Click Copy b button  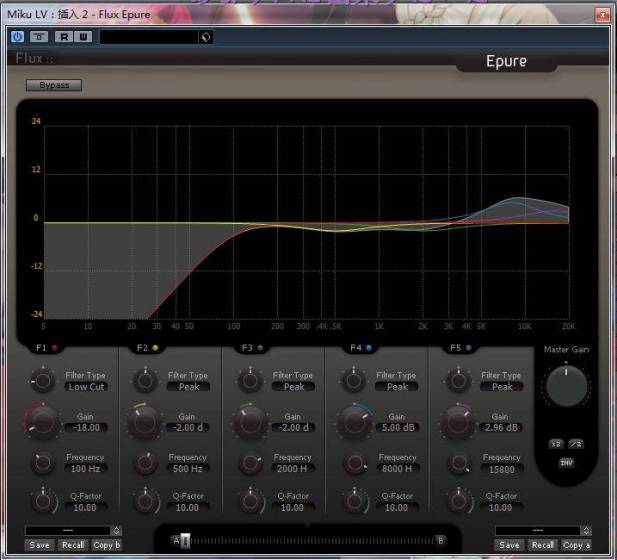106,545
